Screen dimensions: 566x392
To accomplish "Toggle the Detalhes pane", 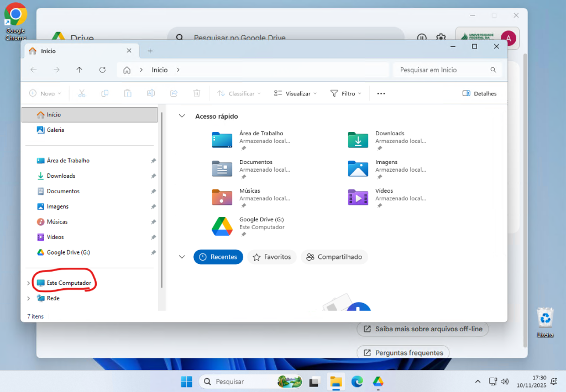I will click(479, 94).
